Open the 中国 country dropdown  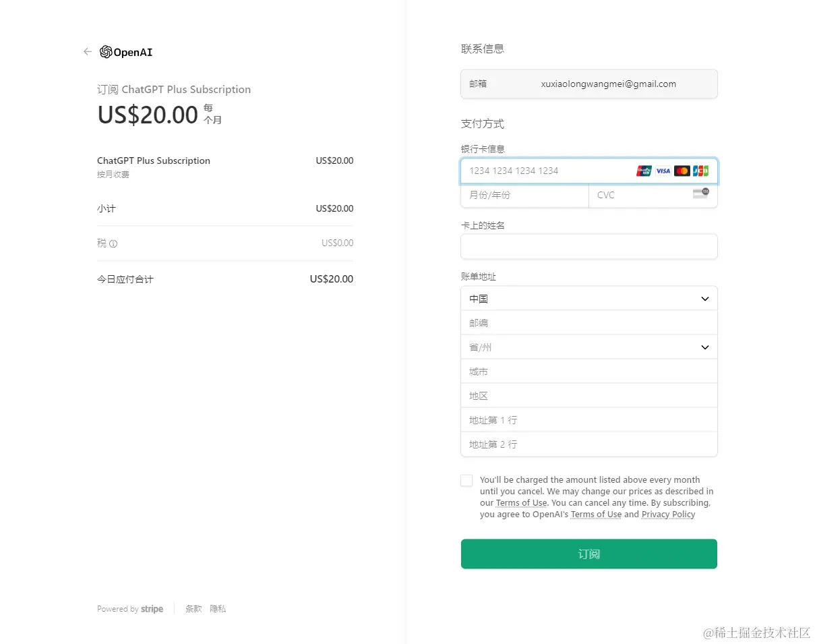pyautogui.click(x=588, y=298)
